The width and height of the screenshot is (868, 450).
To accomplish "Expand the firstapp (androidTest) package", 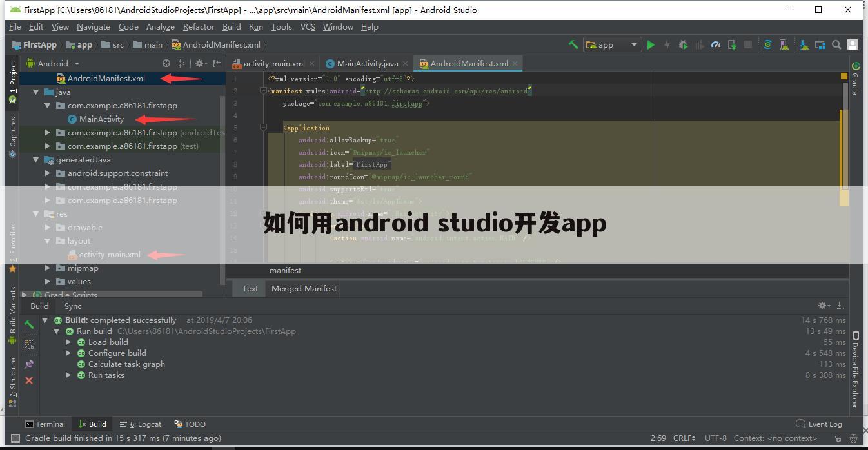I will (48, 133).
